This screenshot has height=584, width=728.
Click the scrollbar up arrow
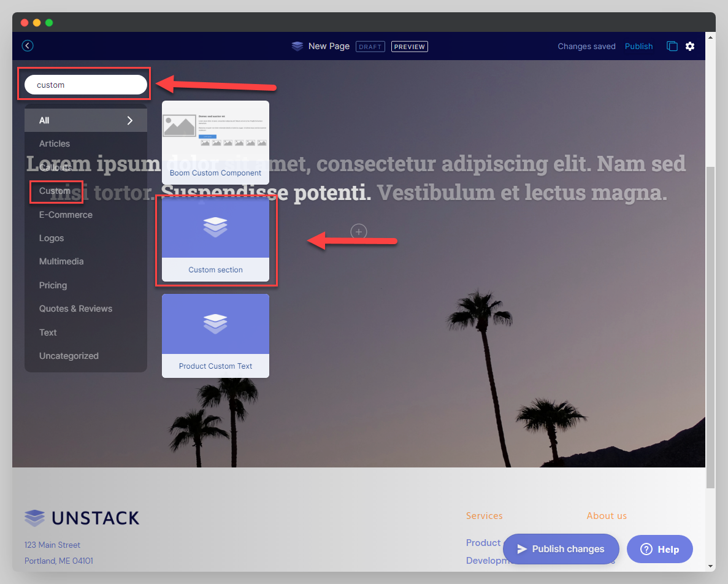(710, 37)
